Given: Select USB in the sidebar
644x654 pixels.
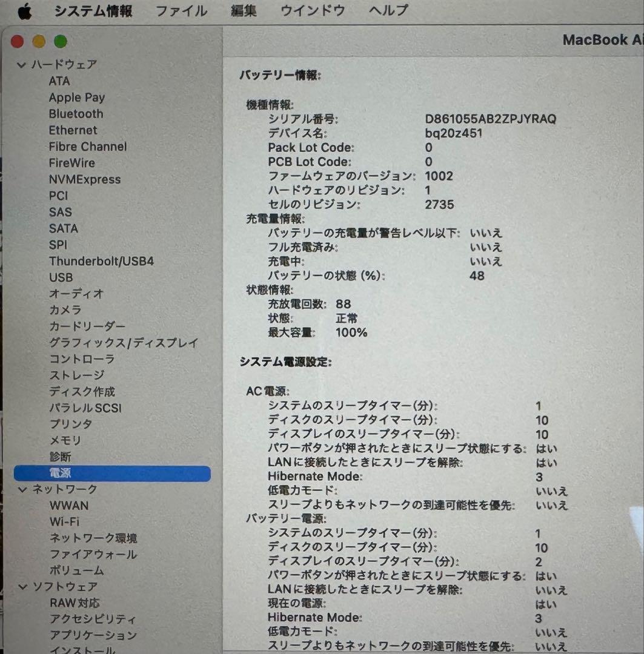Looking at the screenshot, I should (61, 277).
